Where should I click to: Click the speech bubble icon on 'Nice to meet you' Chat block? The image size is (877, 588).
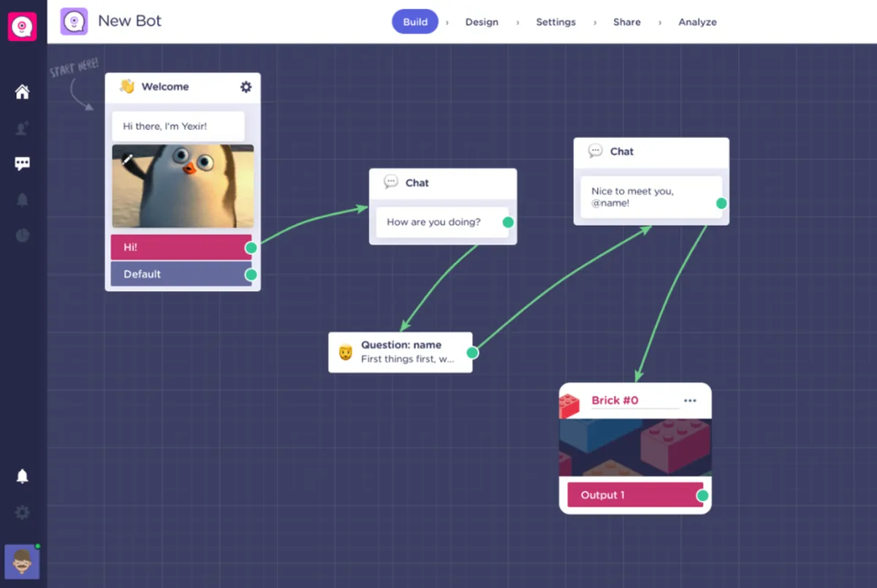[x=596, y=150]
